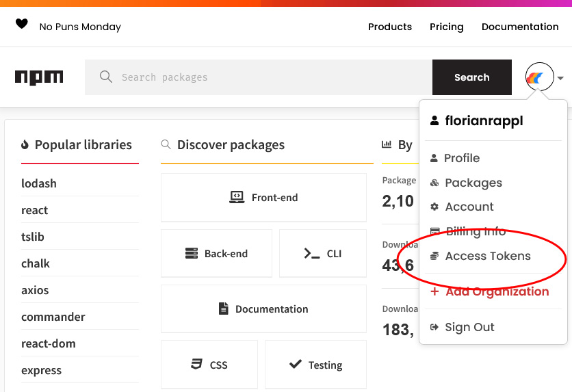Open the axios library link
Viewport: 572px width, 392px height.
(x=35, y=290)
